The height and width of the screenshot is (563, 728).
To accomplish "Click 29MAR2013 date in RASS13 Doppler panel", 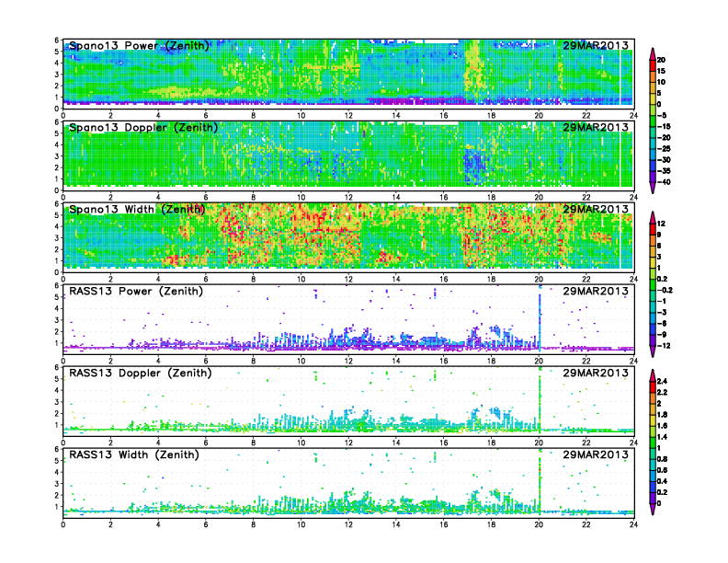I will tap(596, 373).
